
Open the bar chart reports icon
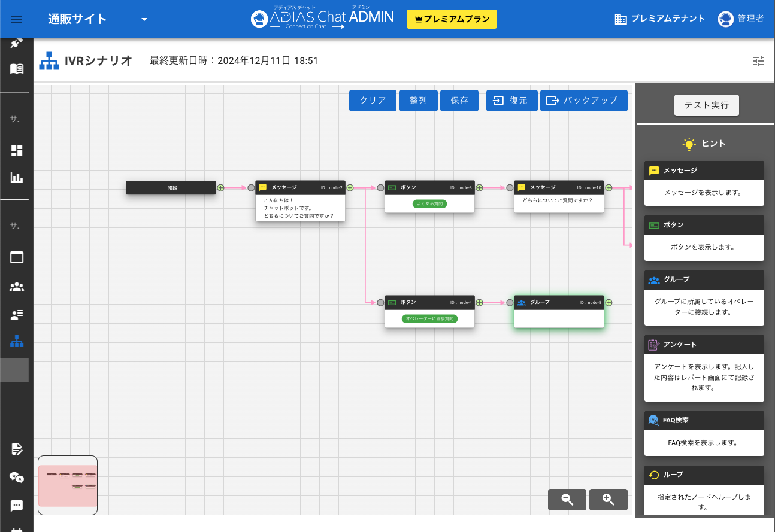(x=17, y=177)
